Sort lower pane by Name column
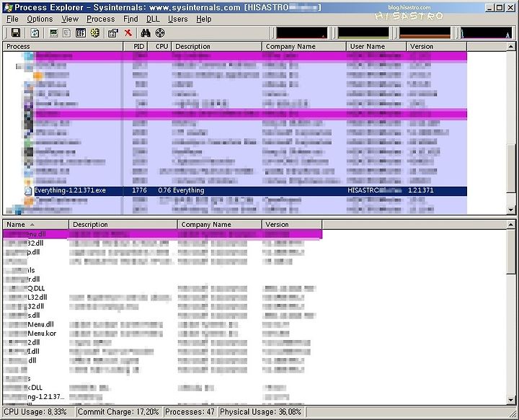The image size is (519, 420). [x=36, y=225]
